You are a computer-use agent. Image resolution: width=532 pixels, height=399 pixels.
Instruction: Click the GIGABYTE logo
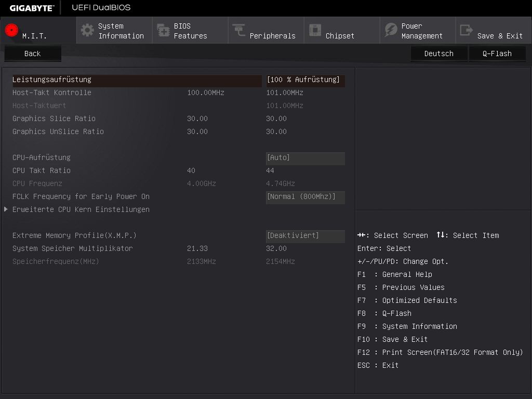click(x=32, y=8)
